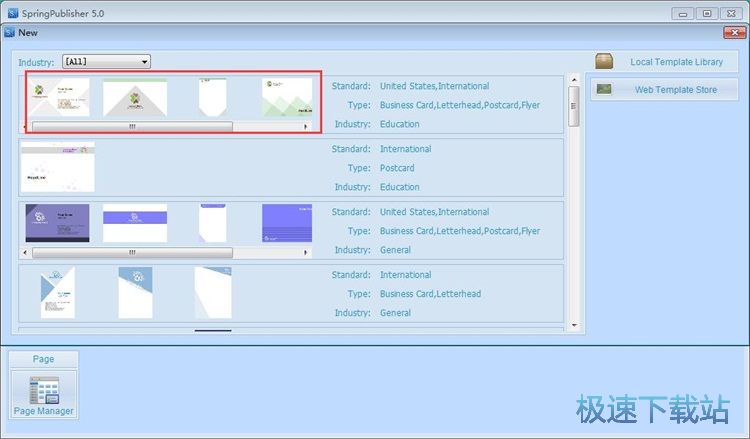Click the template list scroll-up arrow
The height and width of the screenshot is (439, 750).
click(x=574, y=80)
